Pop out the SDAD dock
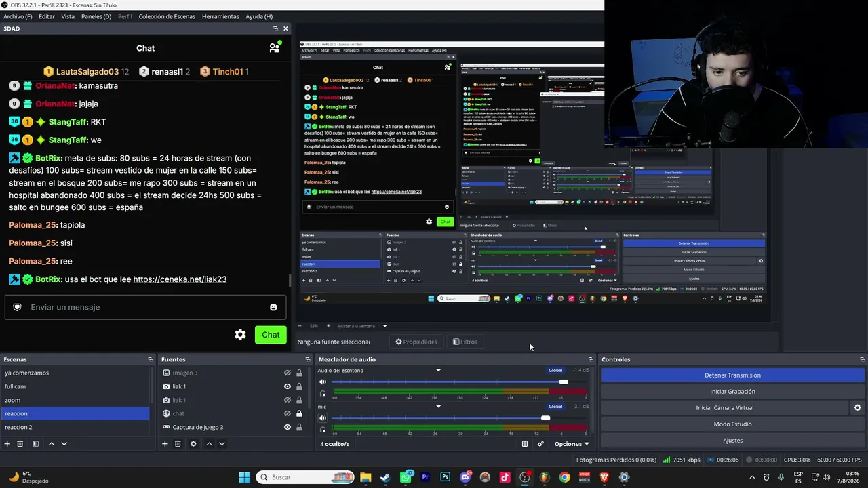This screenshot has width=868, height=488. [275, 28]
